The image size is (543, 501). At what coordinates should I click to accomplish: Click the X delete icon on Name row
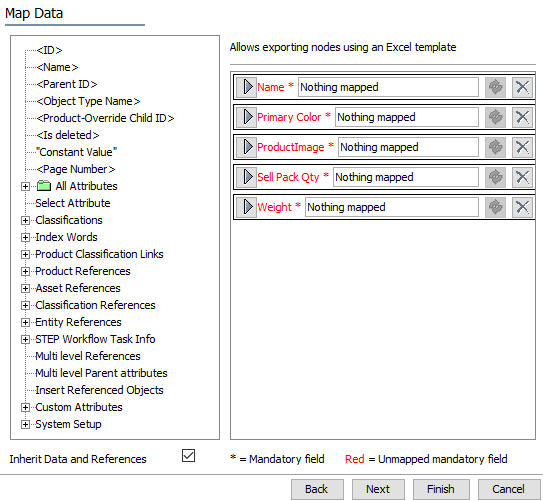(522, 87)
